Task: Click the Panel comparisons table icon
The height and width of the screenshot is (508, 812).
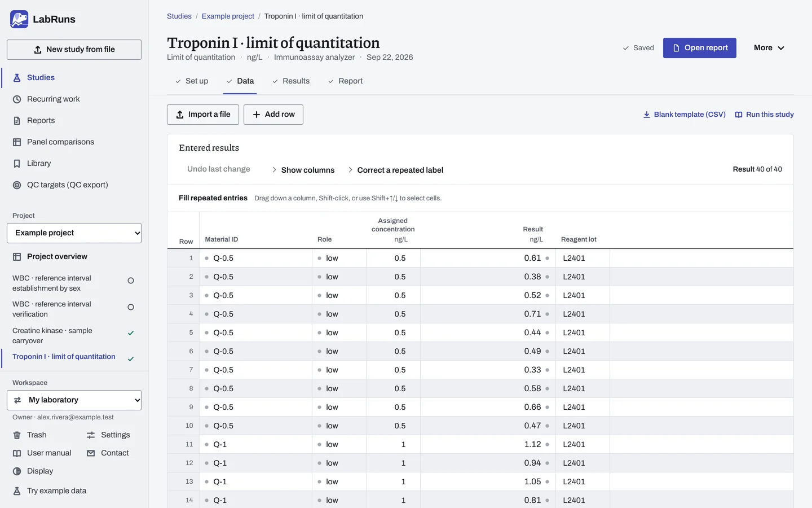Action: pos(17,142)
